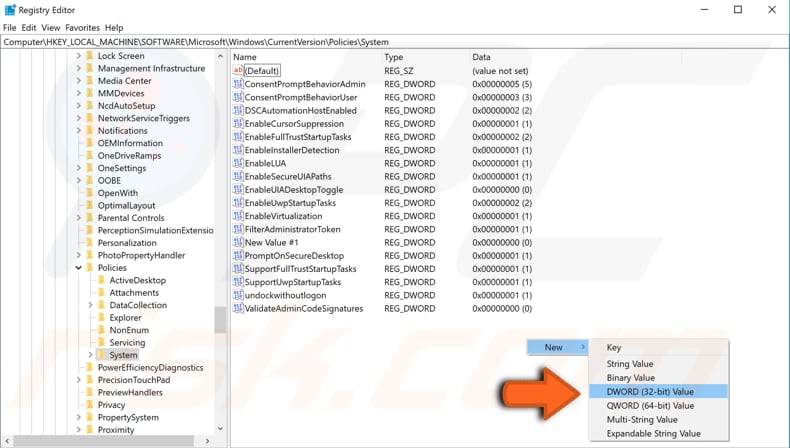Choose Expandable String Value in the New submenu
The height and width of the screenshot is (448, 790).
click(659, 433)
